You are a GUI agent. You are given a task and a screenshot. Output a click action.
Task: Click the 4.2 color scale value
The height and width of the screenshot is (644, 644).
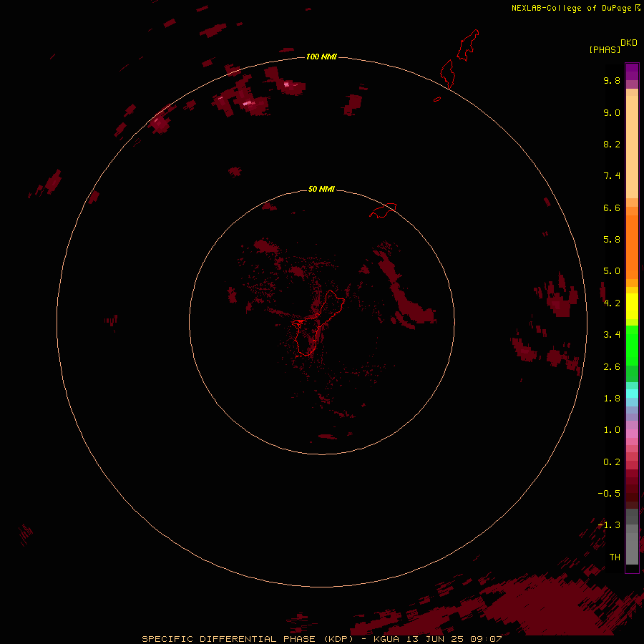click(x=612, y=303)
